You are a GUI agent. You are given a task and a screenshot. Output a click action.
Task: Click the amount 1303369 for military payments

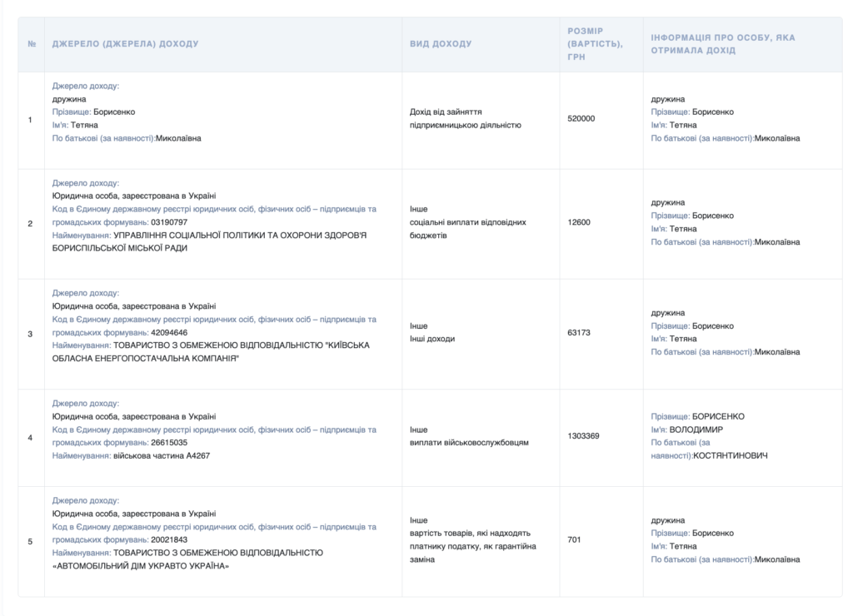(583, 436)
